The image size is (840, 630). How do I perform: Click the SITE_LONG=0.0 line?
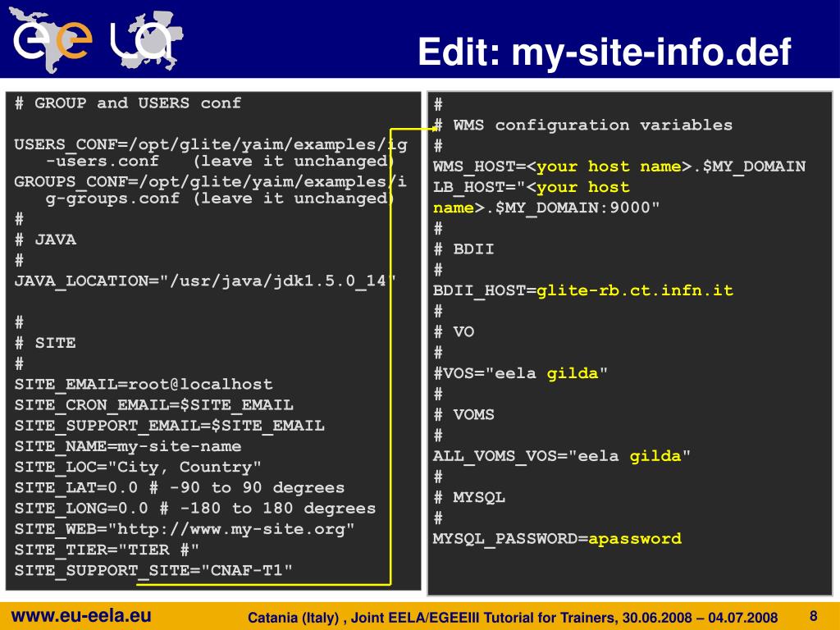pyautogui.click(x=195, y=509)
